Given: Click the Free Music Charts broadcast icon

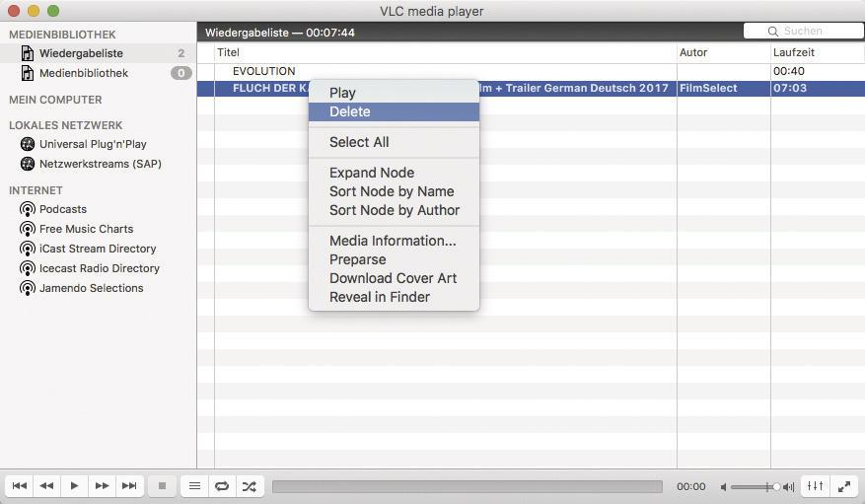Looking at the screenshot, I should point(27,230).
